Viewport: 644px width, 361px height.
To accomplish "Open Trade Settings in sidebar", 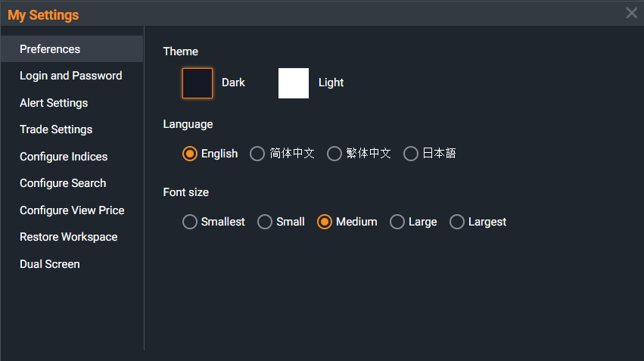I will 56,129.
